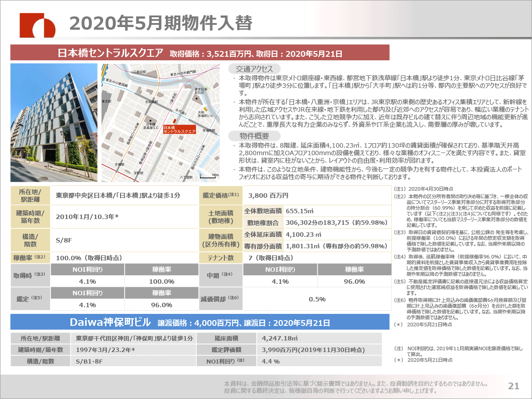This screenshot has height=399, width=532.
Task: Click the 所在地/駅距離 label in the top table
Action: (30, 196)
